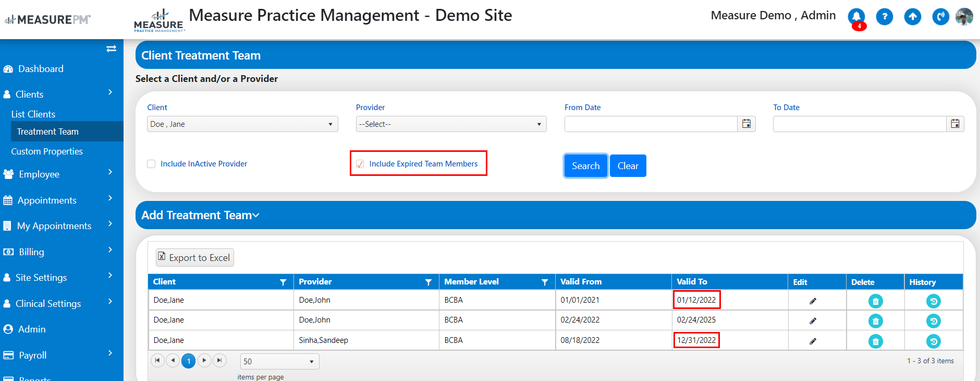View history for row valid from 01/01/2021
Image resolution: width=980 pixels, height=381 pixels.
click(934, 301)
